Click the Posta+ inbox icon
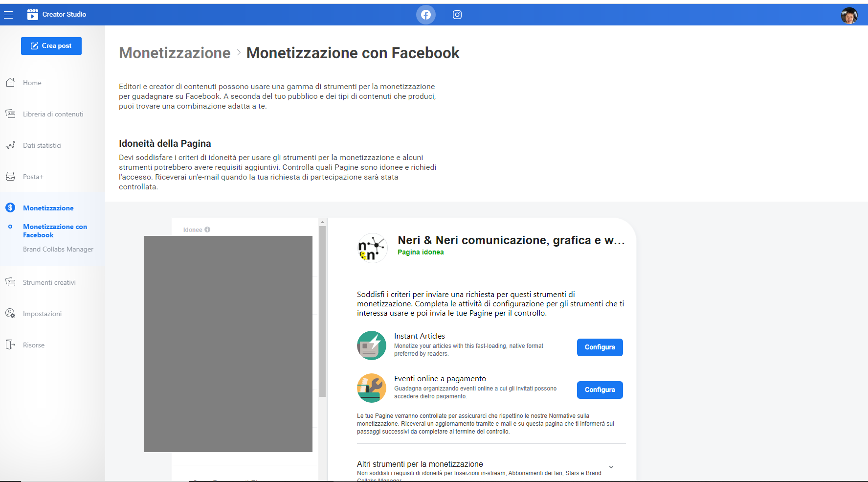This screenshot has width=868, height=482. [x=10, y=177]
